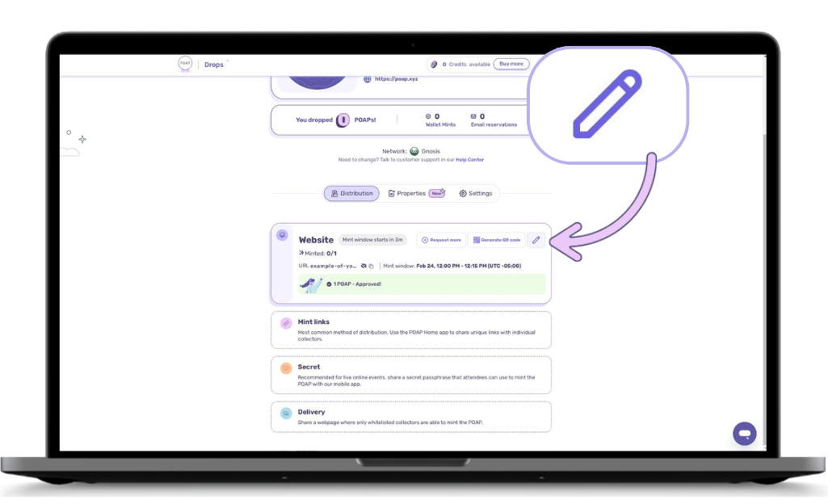Click the Mint links pencil icon
This screenshot has width=828, height=504.
point(286,323)
